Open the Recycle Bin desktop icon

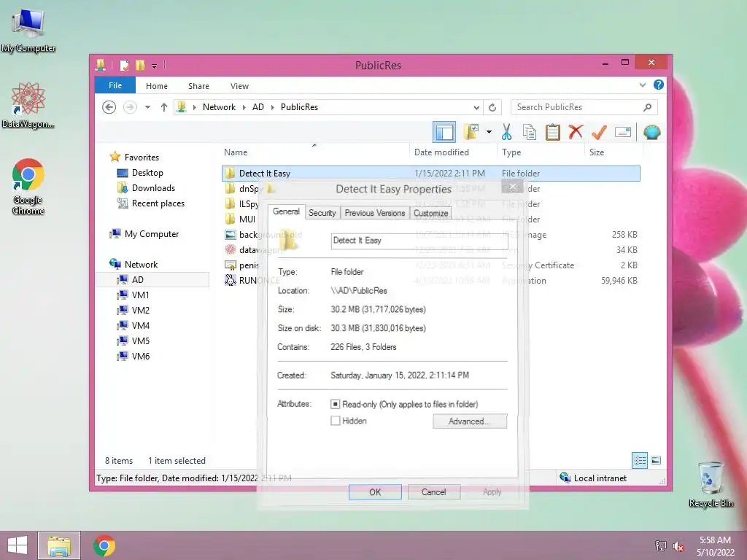[x=711, y=484]
